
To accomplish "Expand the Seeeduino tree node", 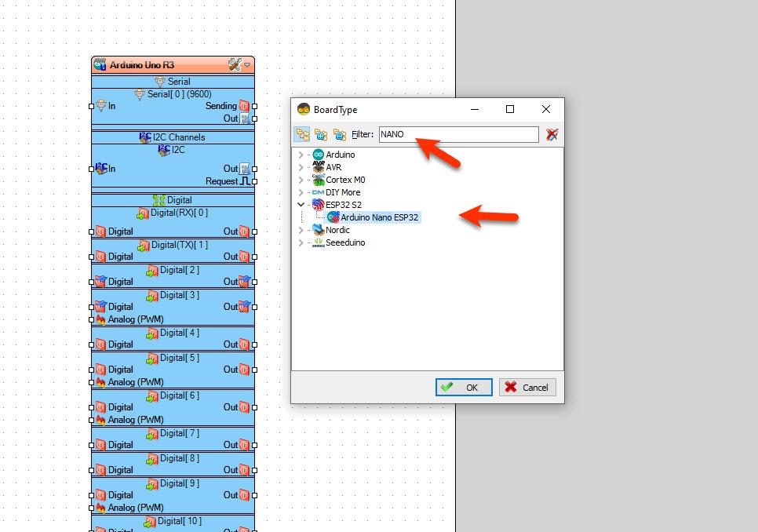I will pos(301,242).
